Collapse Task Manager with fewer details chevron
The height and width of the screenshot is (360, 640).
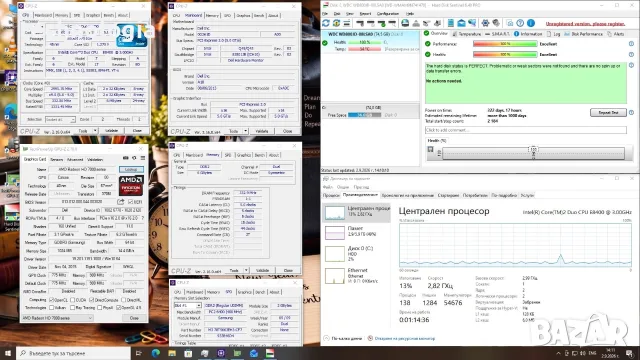pos(326,338)
